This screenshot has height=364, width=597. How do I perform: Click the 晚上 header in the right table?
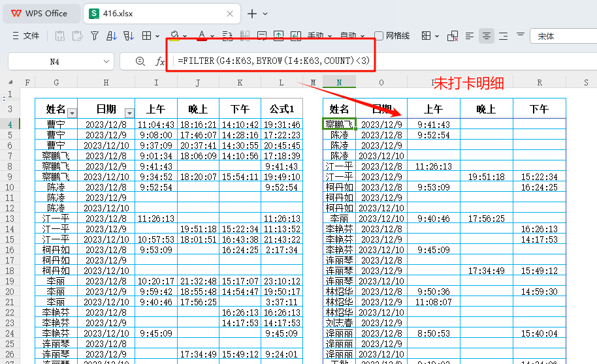pyautogui.click(x=487, y=109)
